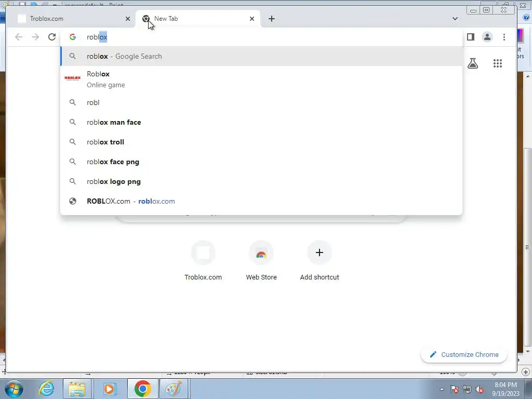Click inside the address bar text 'roblox'

(x=97, y=37)
